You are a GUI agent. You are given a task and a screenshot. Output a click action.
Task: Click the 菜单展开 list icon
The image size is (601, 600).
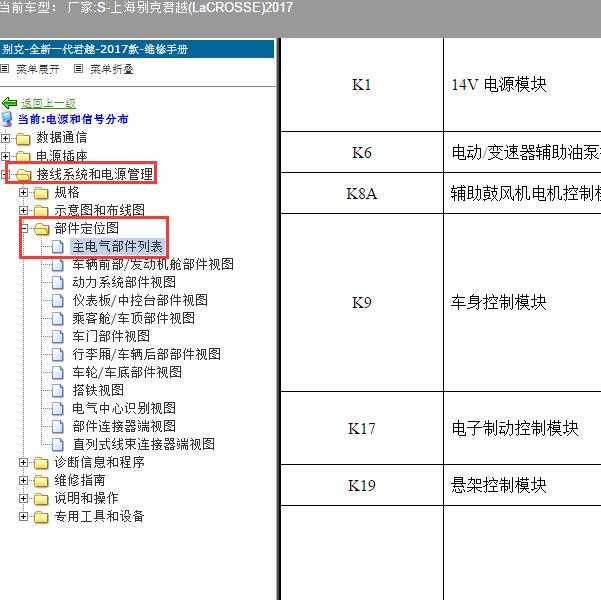5,69
